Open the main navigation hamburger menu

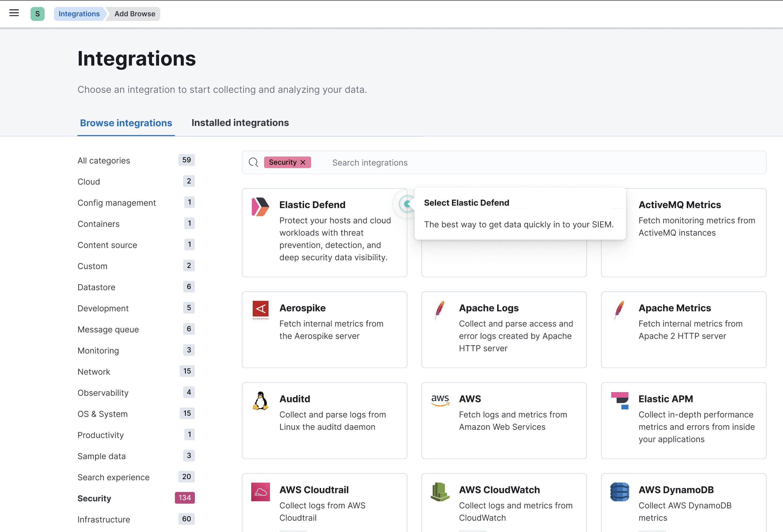[x=14, y=13]
